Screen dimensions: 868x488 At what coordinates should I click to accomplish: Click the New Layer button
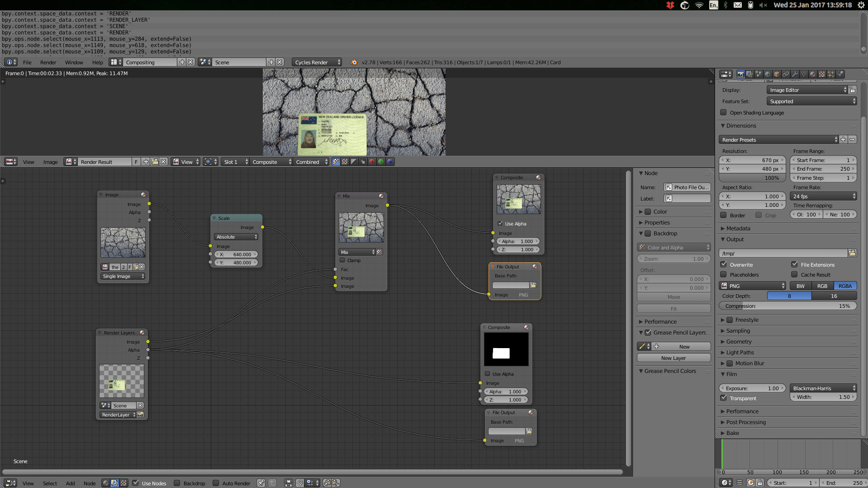pos(674,358)
